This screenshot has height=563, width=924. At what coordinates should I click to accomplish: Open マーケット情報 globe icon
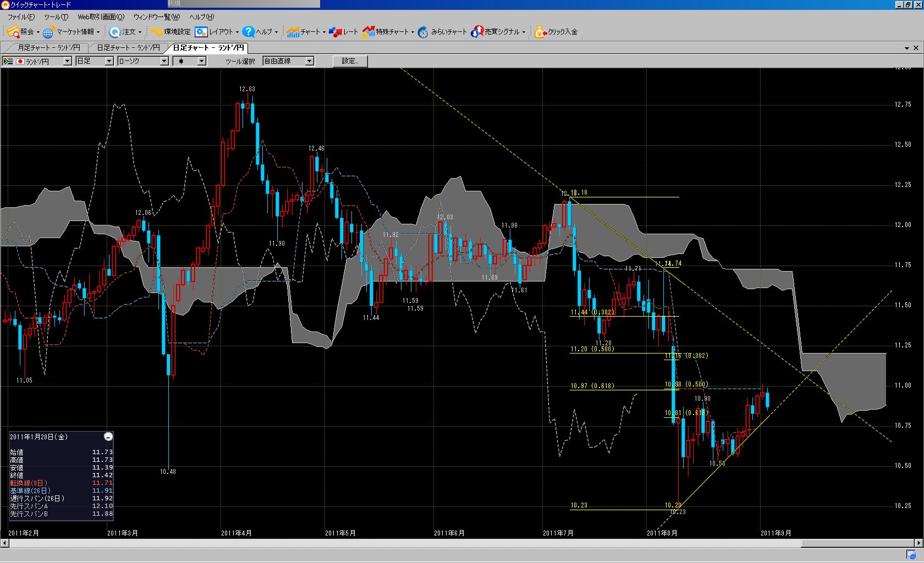[x=49, y=32]
